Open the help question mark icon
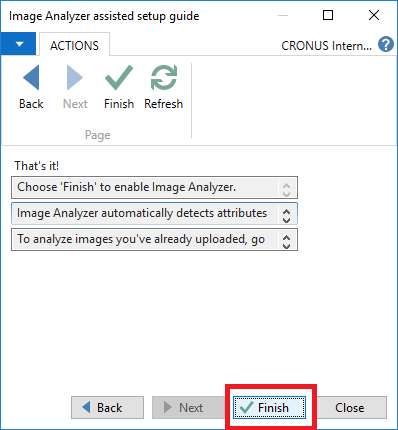 coord(386,45)
